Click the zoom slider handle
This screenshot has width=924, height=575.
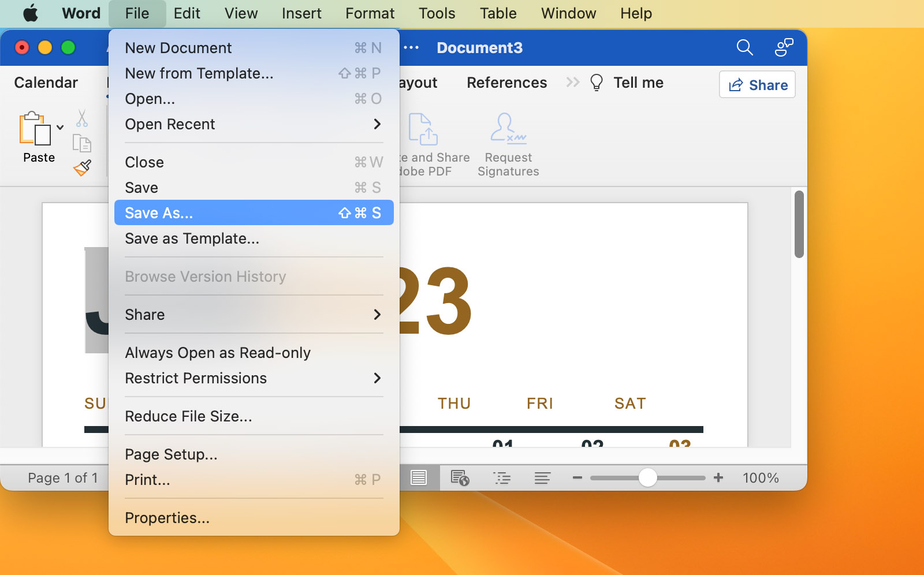(x=648, y=477)
